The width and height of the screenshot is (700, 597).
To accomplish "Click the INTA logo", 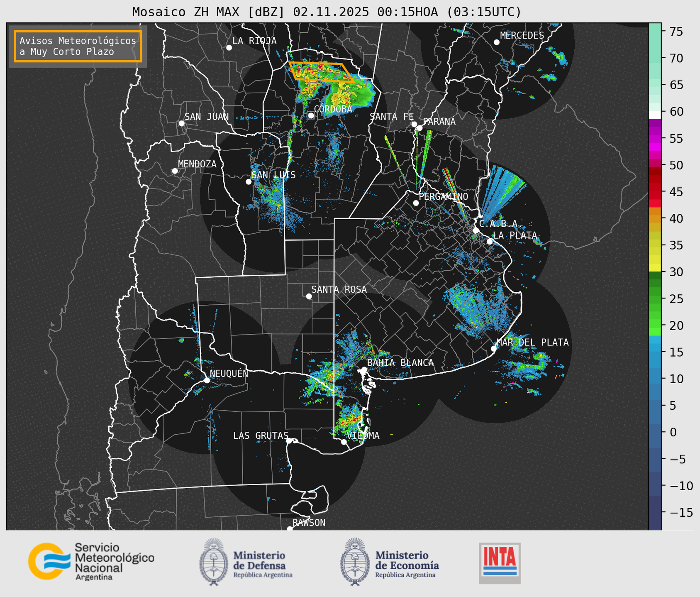I will (x=500, y=563).
